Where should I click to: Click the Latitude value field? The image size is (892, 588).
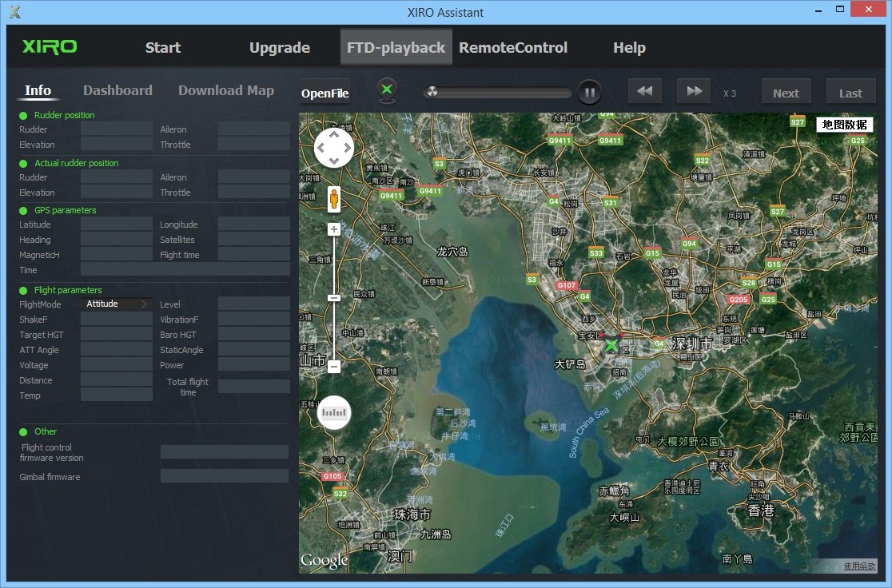point(116,224)
